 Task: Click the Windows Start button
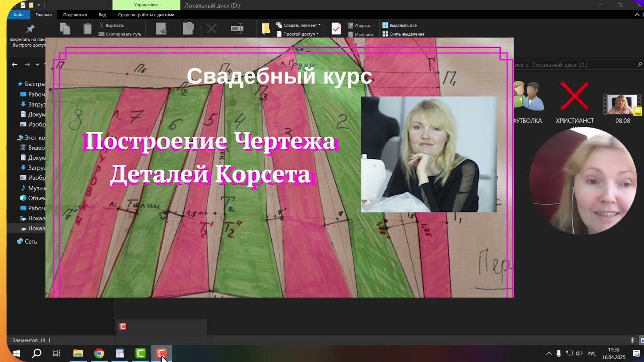coord(16,353)
